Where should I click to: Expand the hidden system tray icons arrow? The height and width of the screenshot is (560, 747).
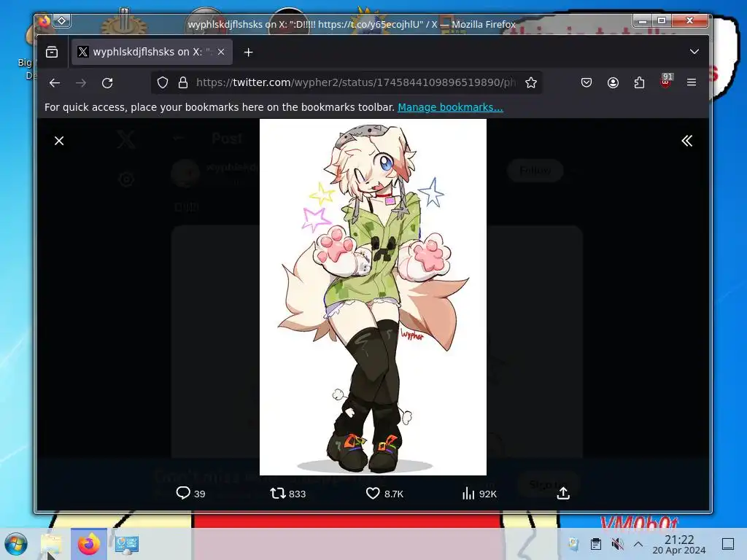point(638,544)
